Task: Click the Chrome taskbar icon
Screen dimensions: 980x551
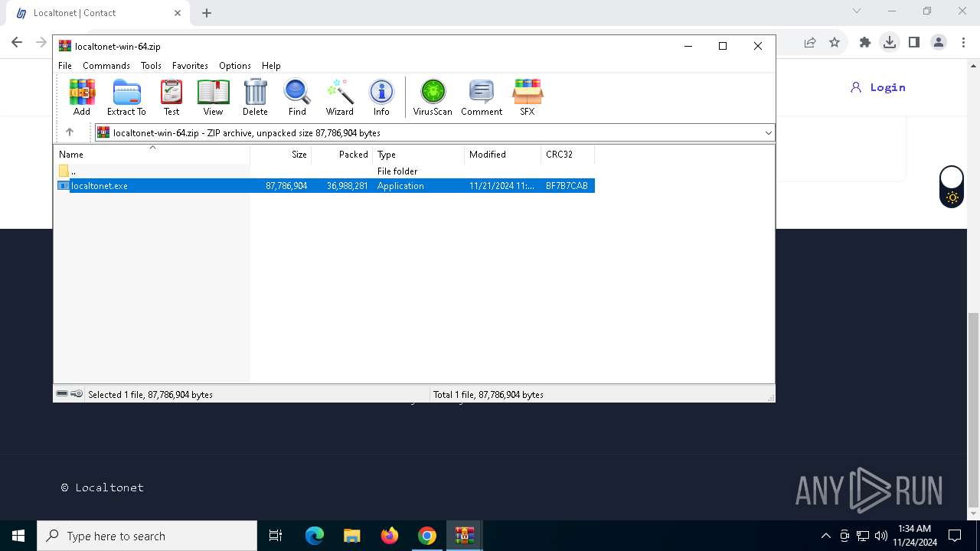Action: pos(427,536)
